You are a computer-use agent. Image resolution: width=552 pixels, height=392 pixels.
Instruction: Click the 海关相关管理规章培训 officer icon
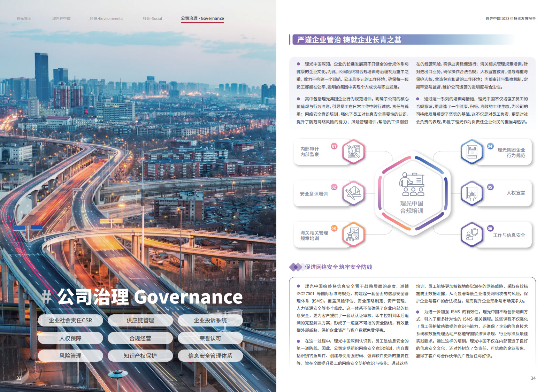(353, 235)
